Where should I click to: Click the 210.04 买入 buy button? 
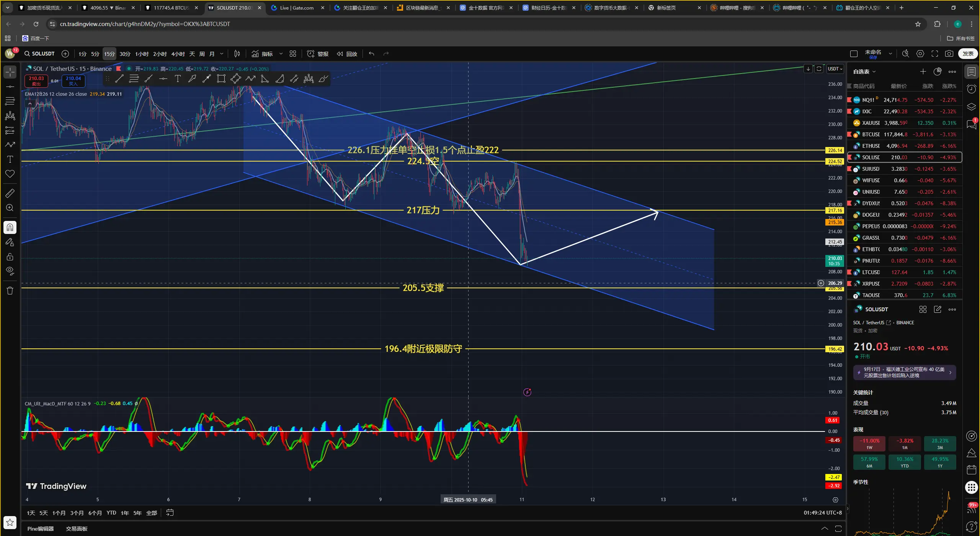[73, 80]
